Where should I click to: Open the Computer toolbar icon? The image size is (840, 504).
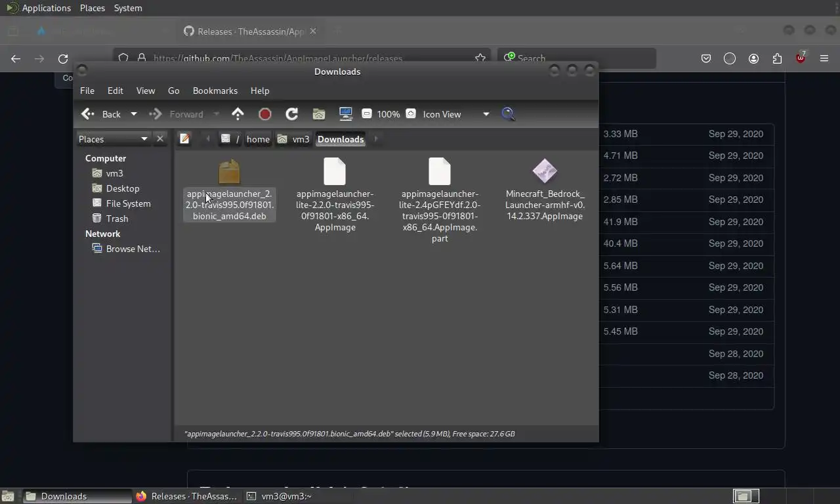click(x=346, y=114)
